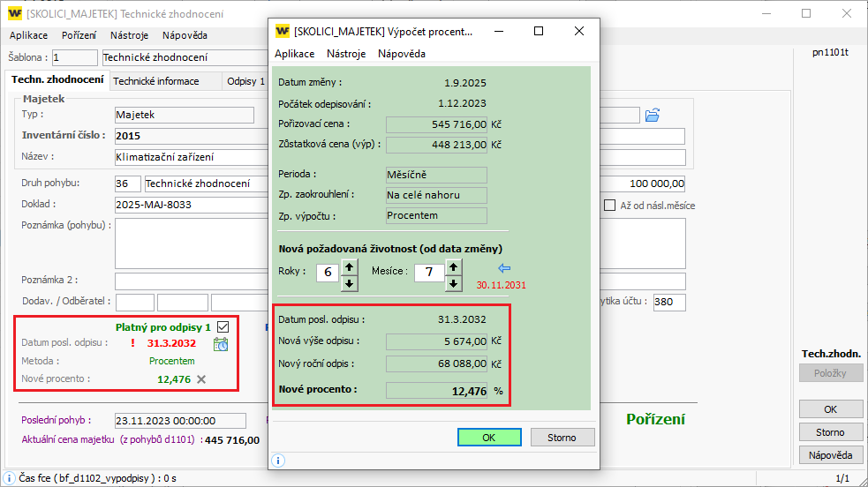Open the Pořízení menu in the main window

[x=79, y=35]
